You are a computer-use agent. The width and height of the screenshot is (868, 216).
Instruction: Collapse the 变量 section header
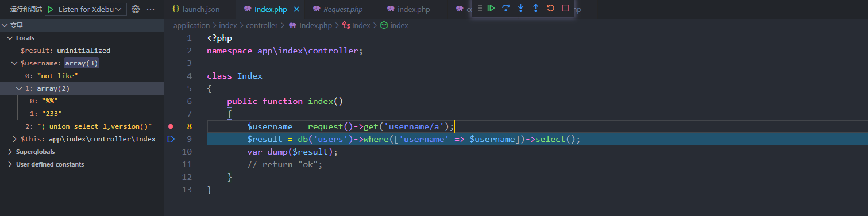coord(82,25)
